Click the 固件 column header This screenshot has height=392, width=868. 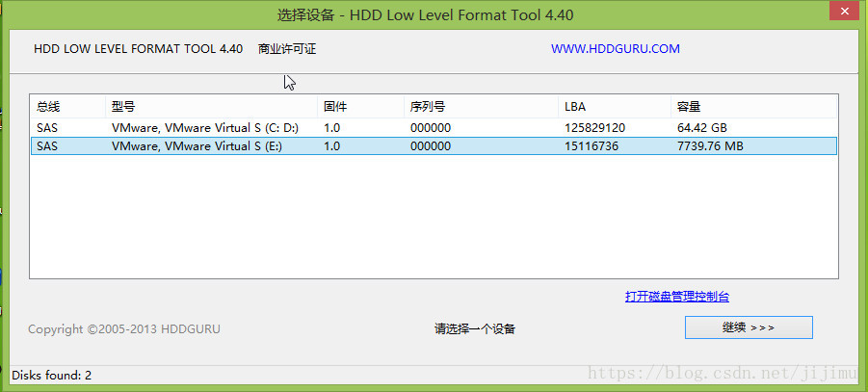click(360, 106)
